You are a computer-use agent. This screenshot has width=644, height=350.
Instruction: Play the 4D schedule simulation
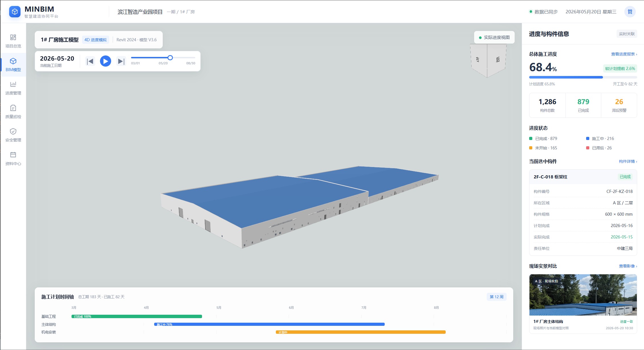105,61
